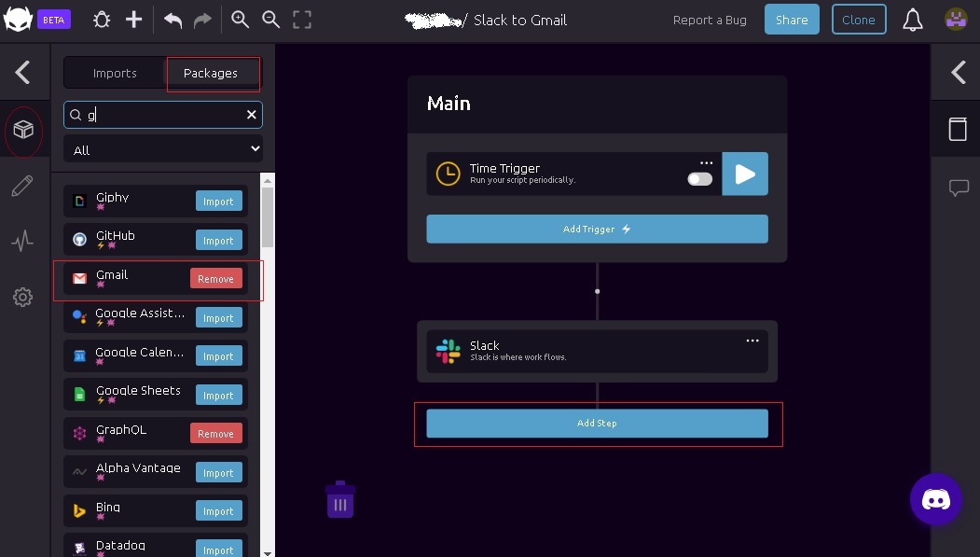This screenshot has height=557, width=980.
Task: Remove the Gmail package
Action: (215, 279)
